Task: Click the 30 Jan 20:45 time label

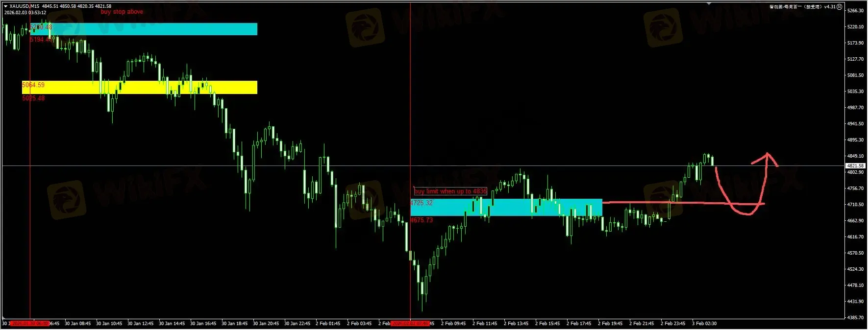Action: (x=266, y=324)
